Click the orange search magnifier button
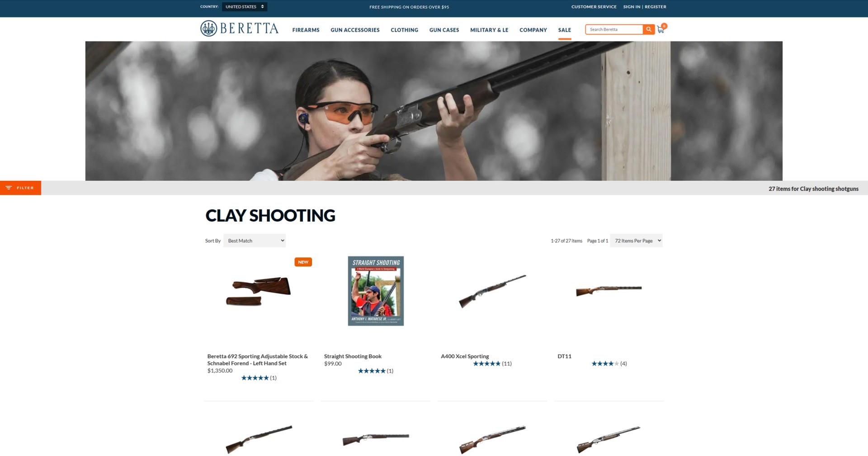 coord(649,29)
